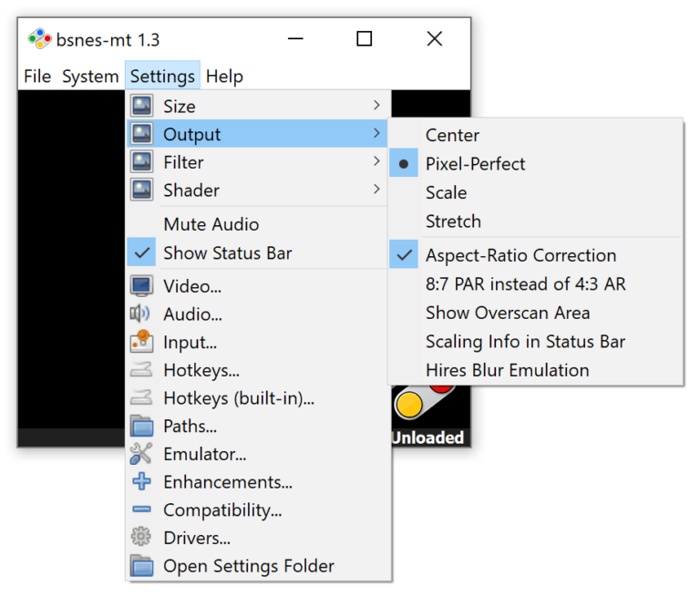Open Enhancements... settings
This screenshot has height=597, width=700.
pos(257,482)
